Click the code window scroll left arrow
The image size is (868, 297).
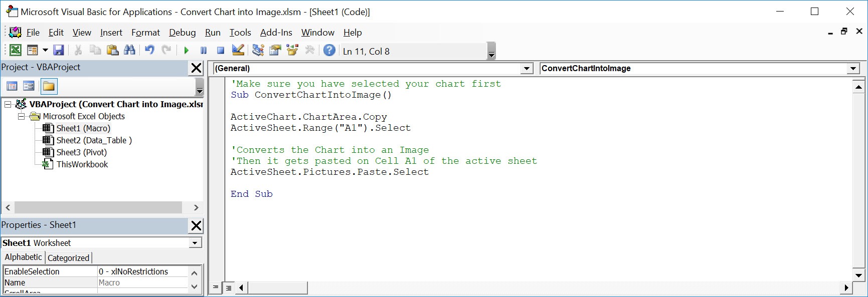[242, 287]
